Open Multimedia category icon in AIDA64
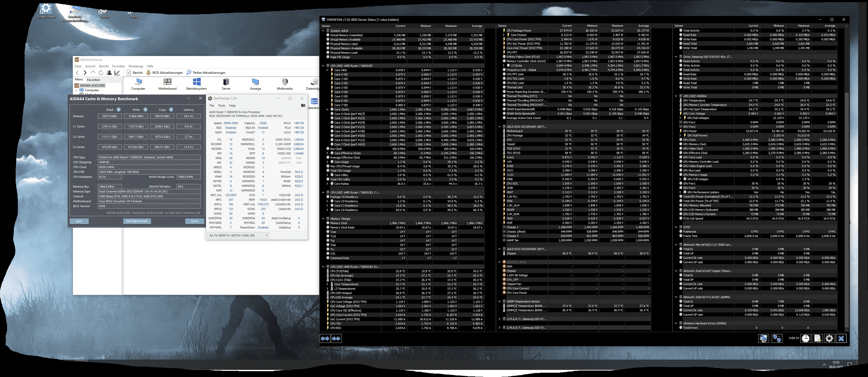 tap(285, 84)
